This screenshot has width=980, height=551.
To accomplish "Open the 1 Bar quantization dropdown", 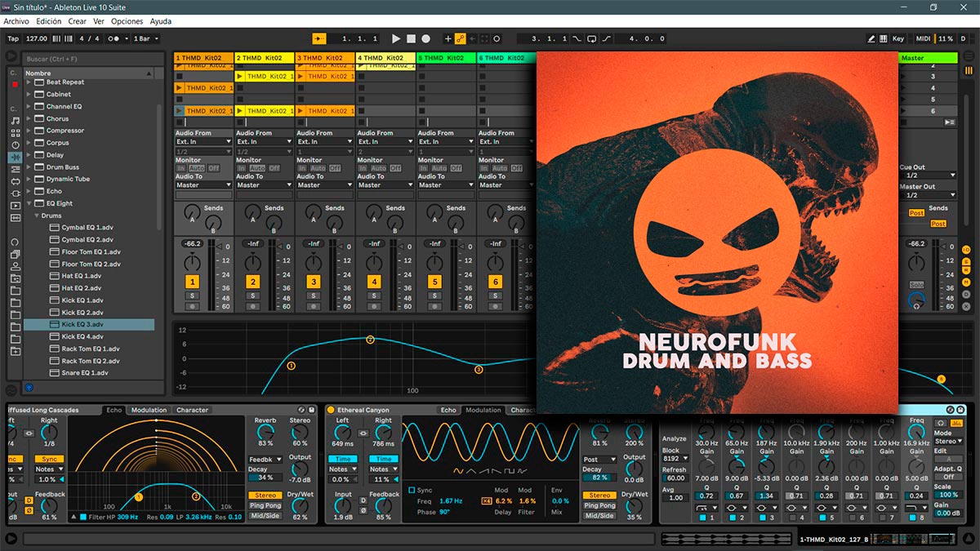I will coord(146,38).
